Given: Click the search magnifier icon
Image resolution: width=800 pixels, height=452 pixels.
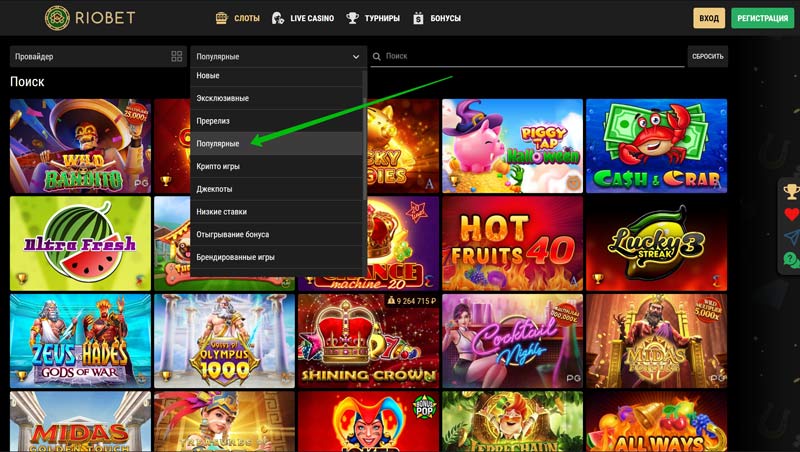Looking at the screenshot, I should tap(377, 57).
